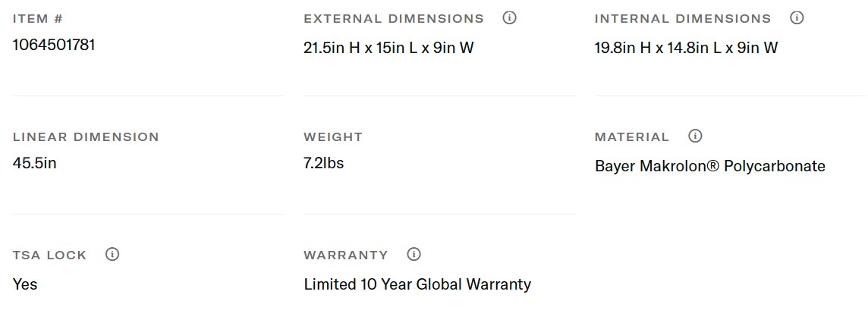Click the 7.2lbs weight value
The width and height of the screenshot is (868, 326).
[x=323, y=163]
